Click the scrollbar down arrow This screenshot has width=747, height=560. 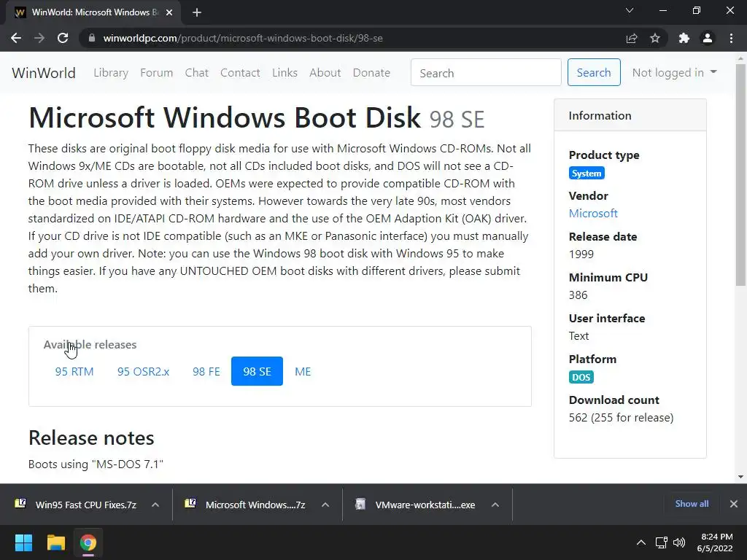point(740,476)
